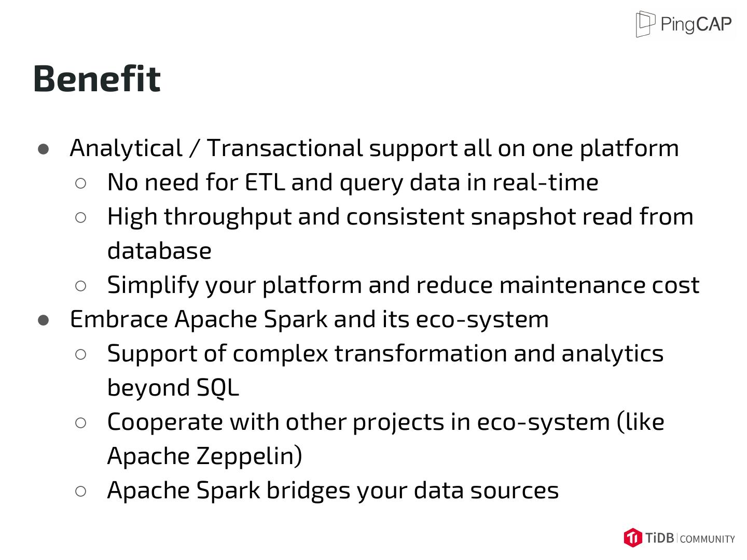Click the hollow bullet before Cooperate with other projects

(80, 423)
